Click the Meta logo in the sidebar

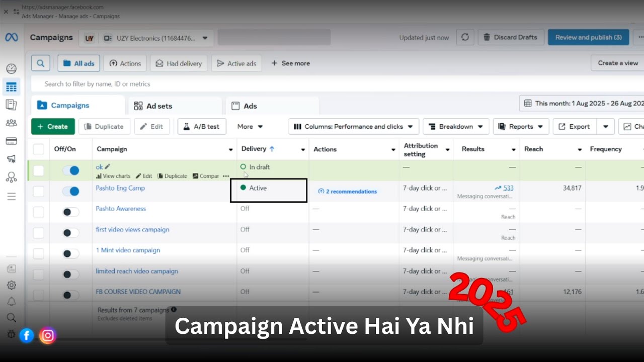(11, 37)
